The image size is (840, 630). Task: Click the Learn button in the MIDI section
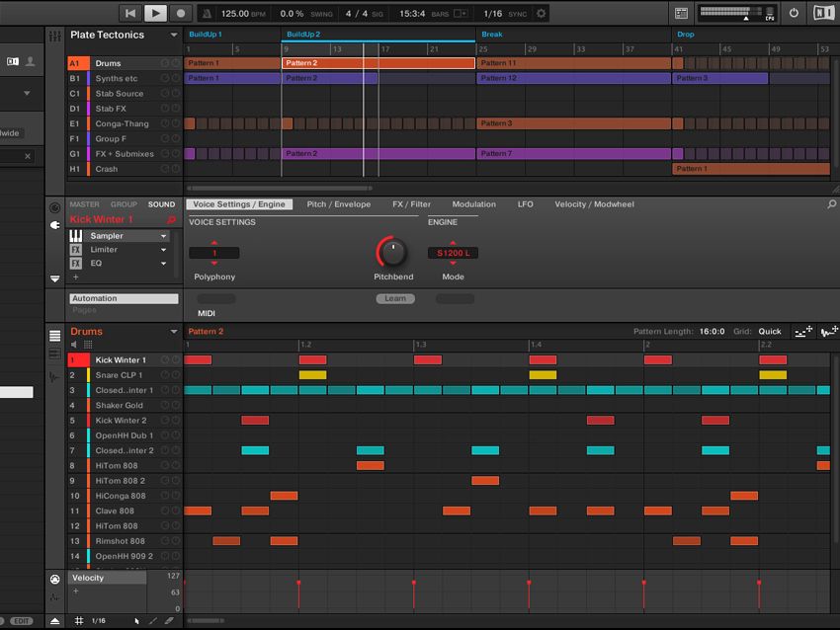click(x=395, y=297)
